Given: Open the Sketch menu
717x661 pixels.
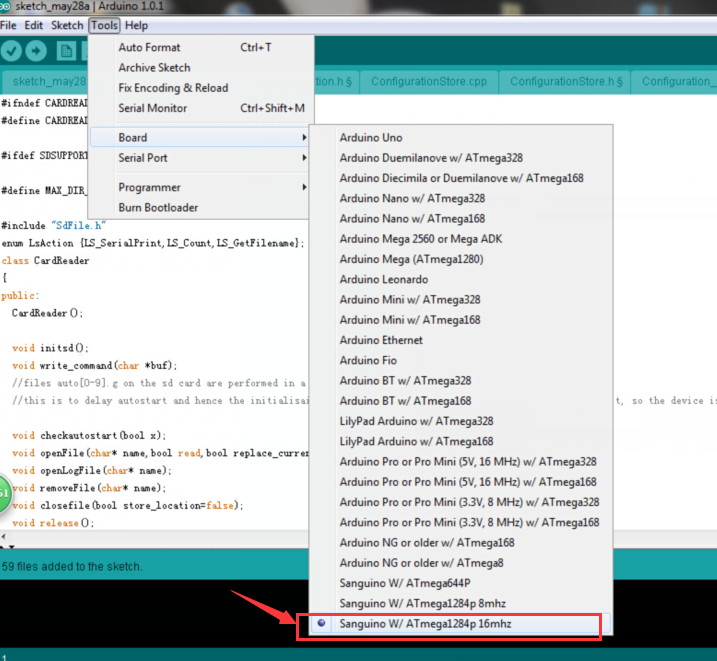Looking at the screenshot, I should pos(67,25).
